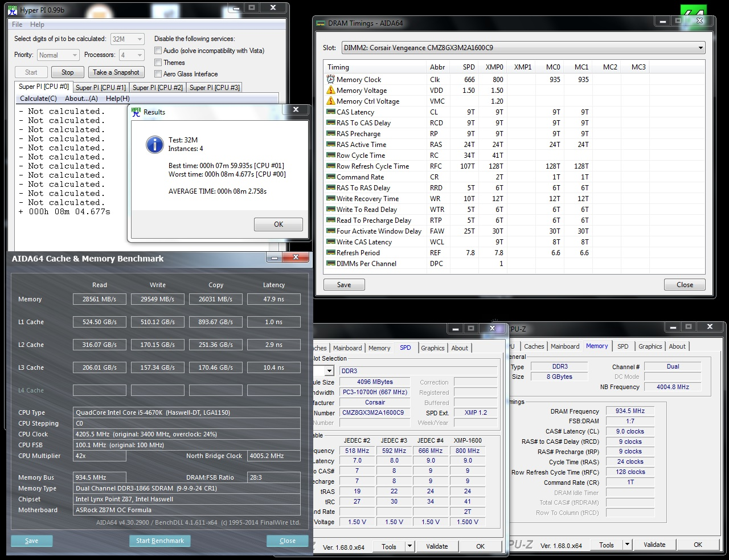Click the Refresh Period row chip icon
Image resolution: width=729 pixels, height=560 pixels.
click(331, 252)
